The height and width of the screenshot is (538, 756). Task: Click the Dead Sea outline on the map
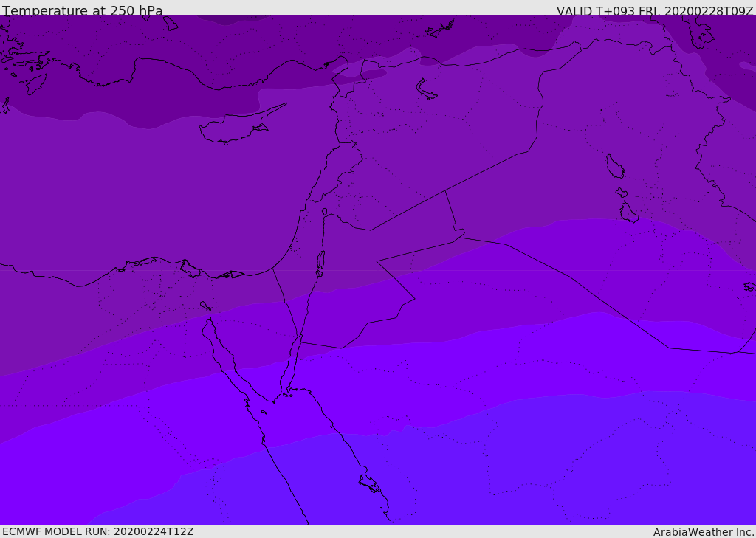coord(320,261)
